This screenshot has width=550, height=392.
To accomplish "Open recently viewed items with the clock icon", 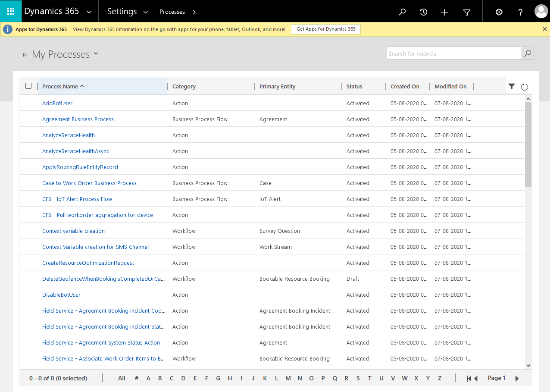I will pyautogui.click(x=423, y=12).
